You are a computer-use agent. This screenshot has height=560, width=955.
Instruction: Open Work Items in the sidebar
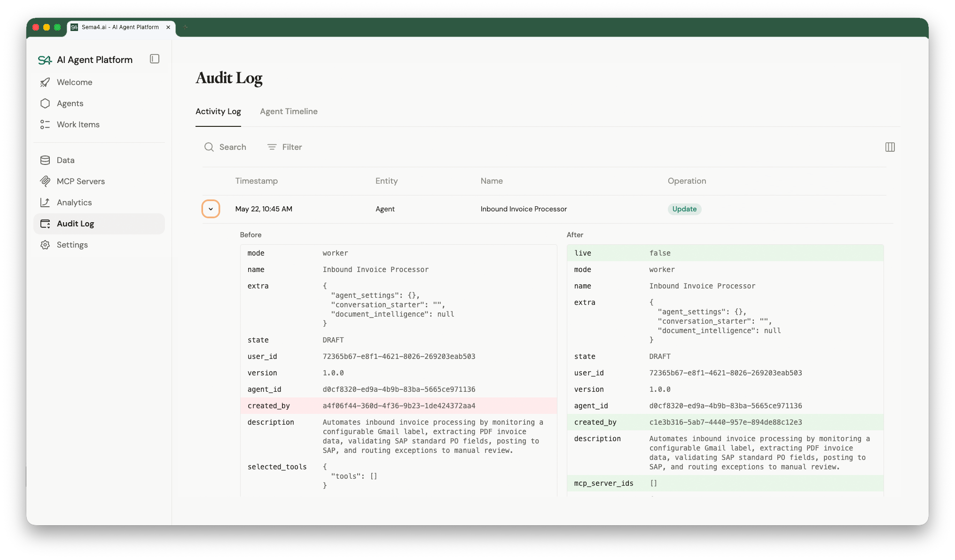[99, 124]
